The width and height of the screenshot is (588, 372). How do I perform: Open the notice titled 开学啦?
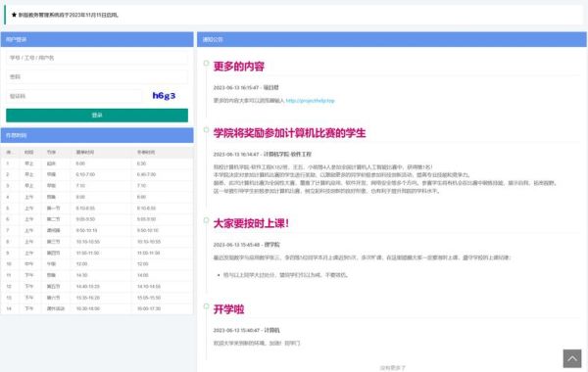[228, 309]
